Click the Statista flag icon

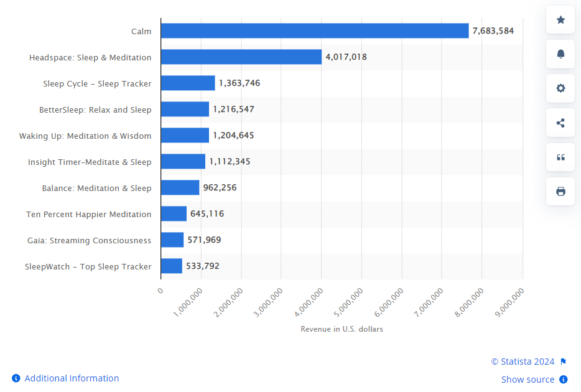click(x=563, y=362)
